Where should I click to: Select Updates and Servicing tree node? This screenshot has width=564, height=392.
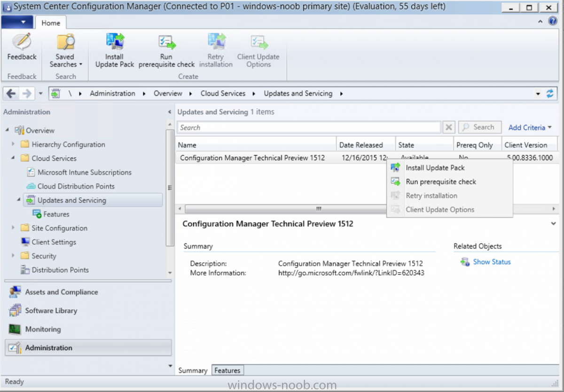[93, 200]
